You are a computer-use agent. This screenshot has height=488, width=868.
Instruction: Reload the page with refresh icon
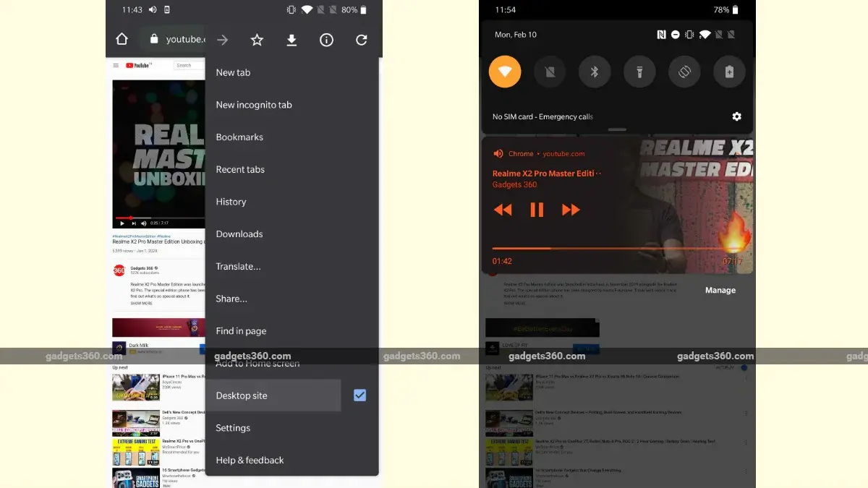click(x=362, y=40)
